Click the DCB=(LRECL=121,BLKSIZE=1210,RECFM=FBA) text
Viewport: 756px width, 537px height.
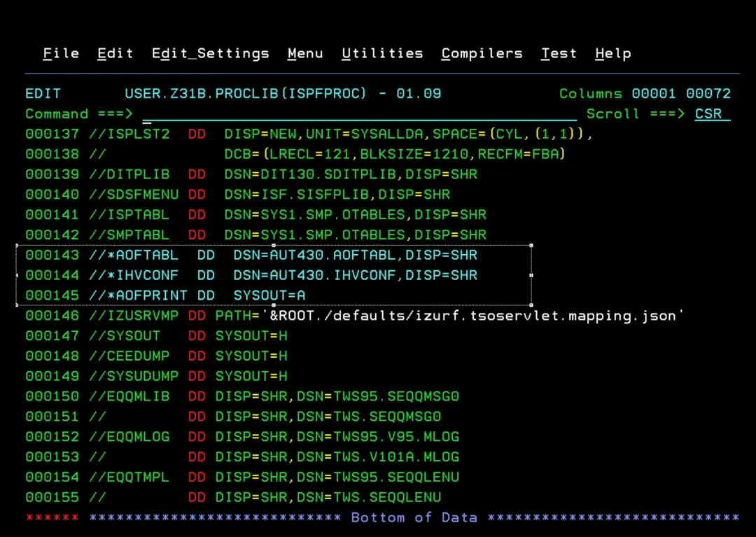pos(394,154)
